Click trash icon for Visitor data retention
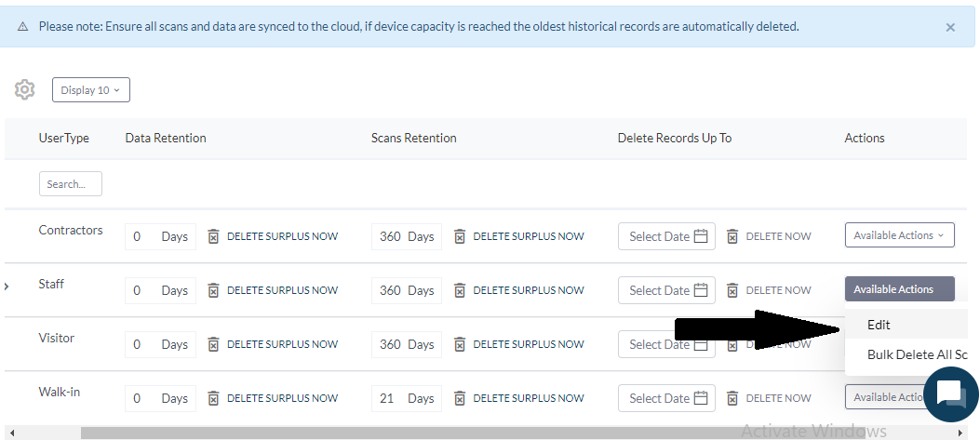This screenshot has height=440, width=980. point(213,344)
